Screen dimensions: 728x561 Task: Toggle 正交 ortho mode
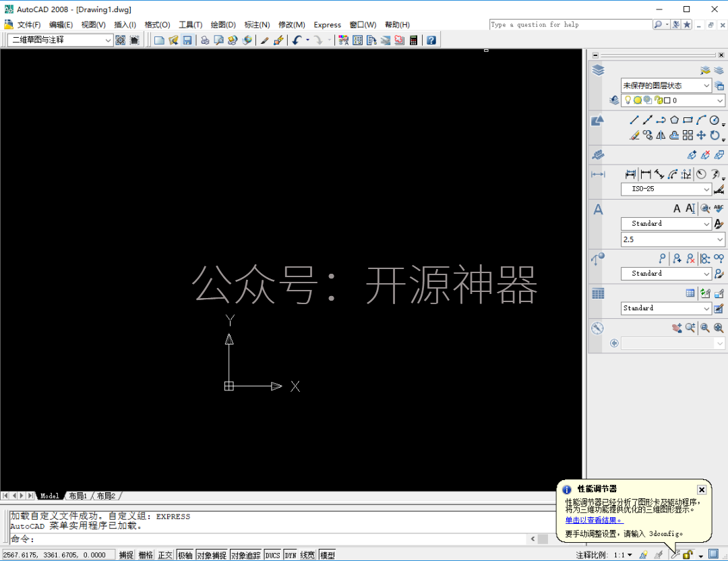(x=165, y=555)
